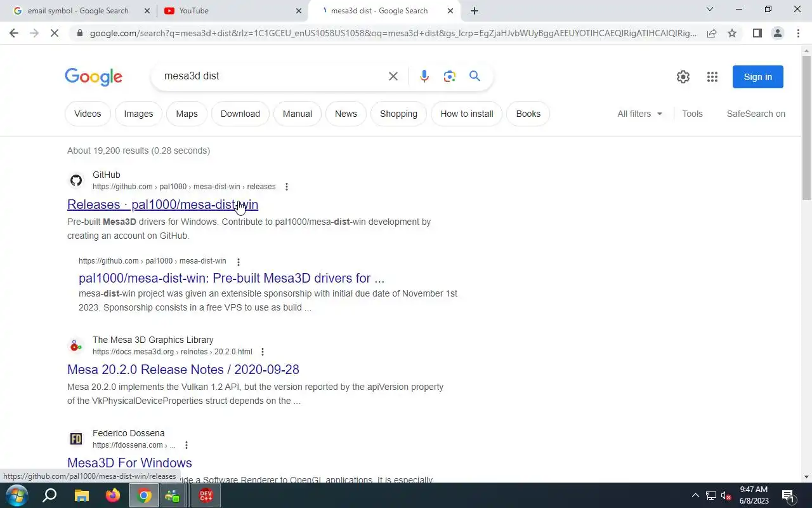Switch to Maps results
Viewport: 812px width, 508px height.
(x=187, y=114)
